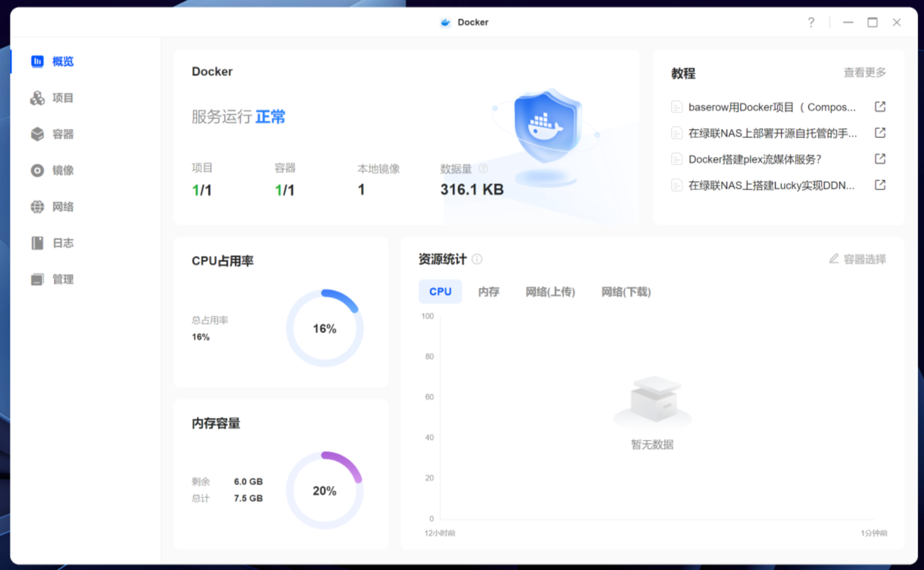Close the Docker window
Image resolution: width=924 pixels, height=570 pixels.
(x=897, y=22)
